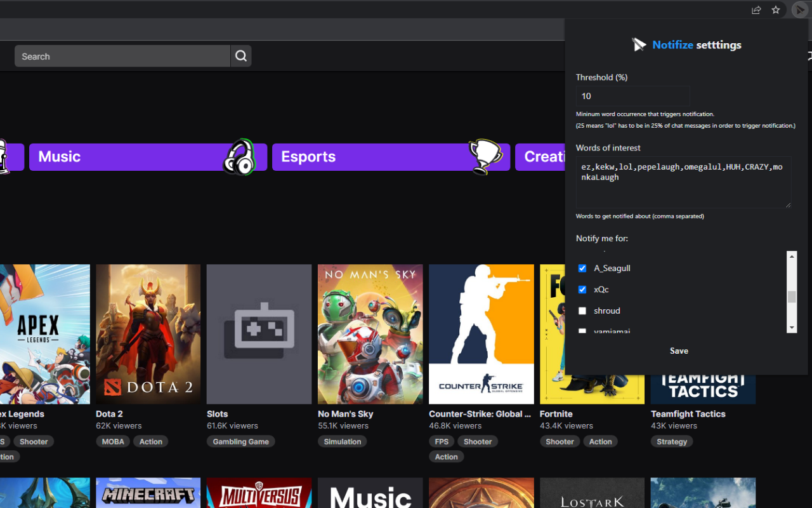Toggle the xQc notification checkbox
The height and width of the screenshot is (508, 812).
tap(582, 290)
